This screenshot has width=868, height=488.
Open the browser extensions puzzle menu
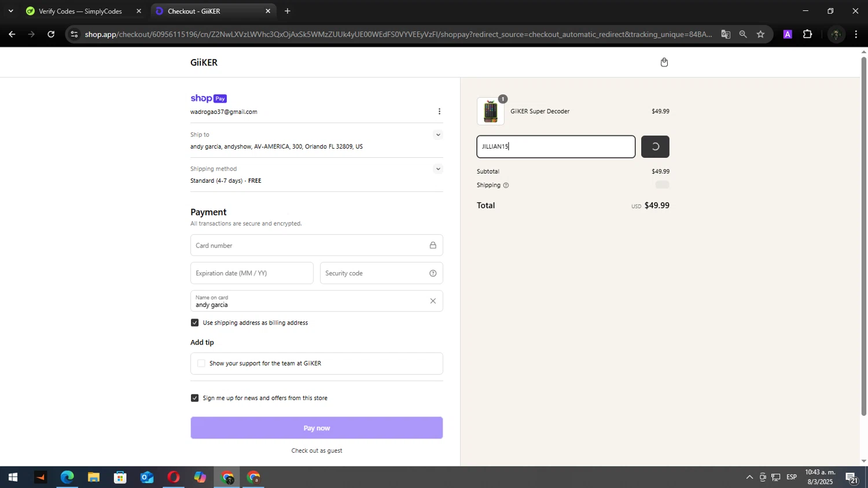(x=808, y=34)
